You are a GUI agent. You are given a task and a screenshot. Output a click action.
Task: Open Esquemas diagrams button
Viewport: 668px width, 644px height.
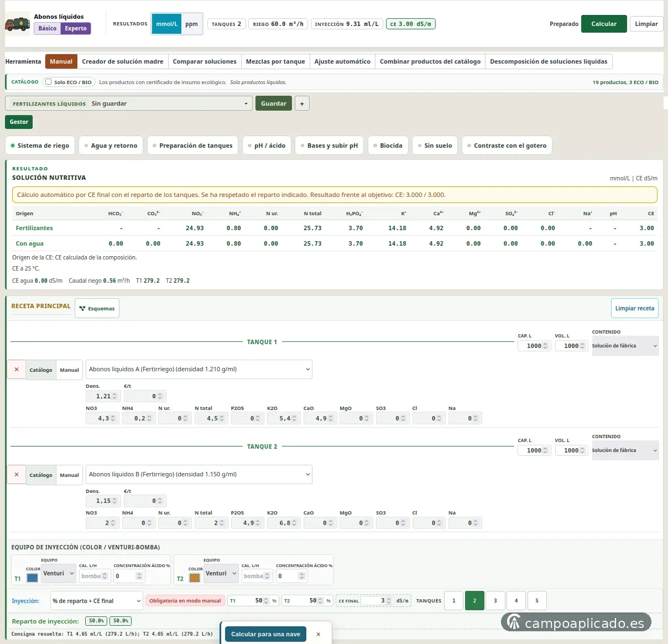[97, 308]
